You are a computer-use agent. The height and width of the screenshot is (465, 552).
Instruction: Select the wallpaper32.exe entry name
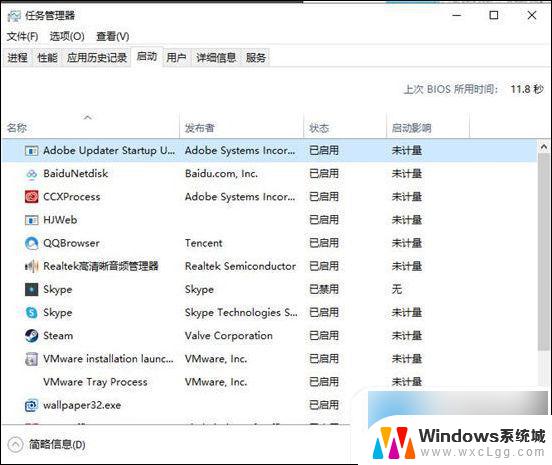[x=82, y=405]
